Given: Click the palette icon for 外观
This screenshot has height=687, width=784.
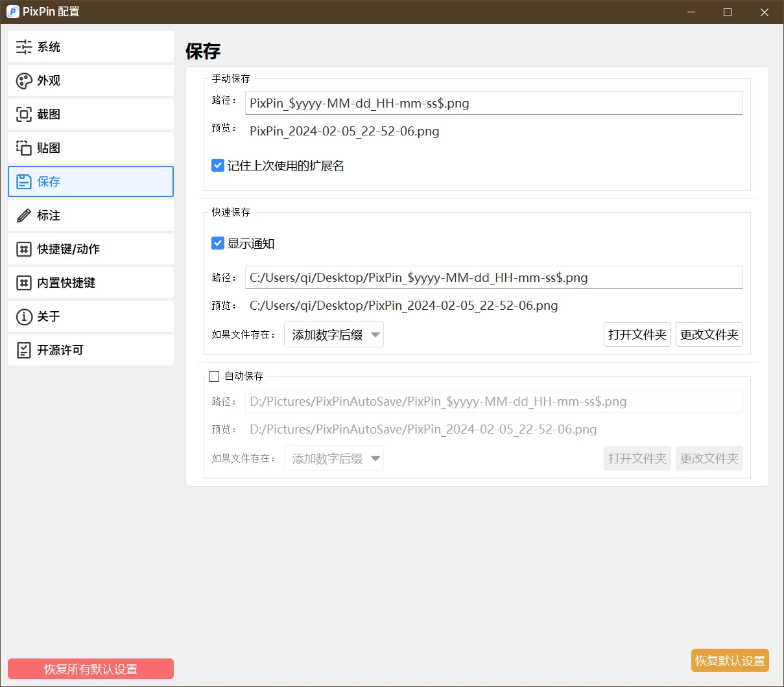Looking at the screenshot, I should click(24, 80).
